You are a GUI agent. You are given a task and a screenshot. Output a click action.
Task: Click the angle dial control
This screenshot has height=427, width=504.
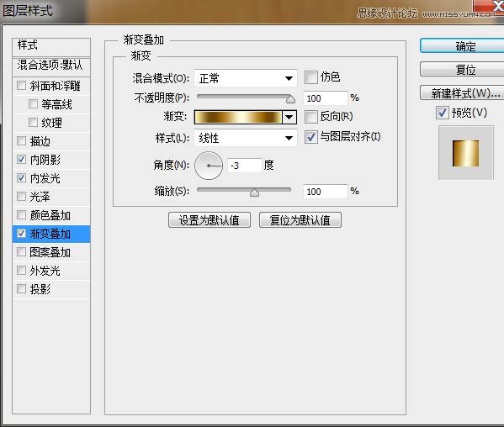click(x=209, y=166)
